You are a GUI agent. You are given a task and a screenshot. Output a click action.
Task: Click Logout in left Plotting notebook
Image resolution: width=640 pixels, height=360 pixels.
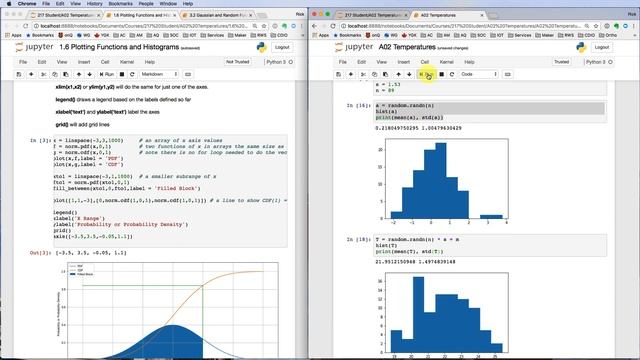pyautogui.click(x=282, y=47)
